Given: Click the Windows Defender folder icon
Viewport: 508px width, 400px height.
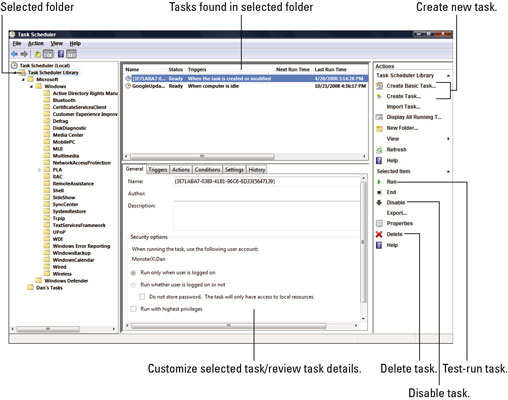Looking at the screenshot, I should click(39, 281).
